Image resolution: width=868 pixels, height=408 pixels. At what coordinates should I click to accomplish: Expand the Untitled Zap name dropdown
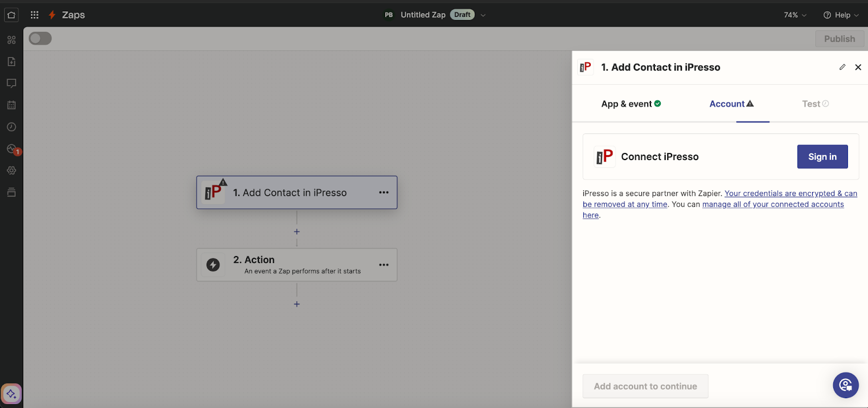coord(483,15)
